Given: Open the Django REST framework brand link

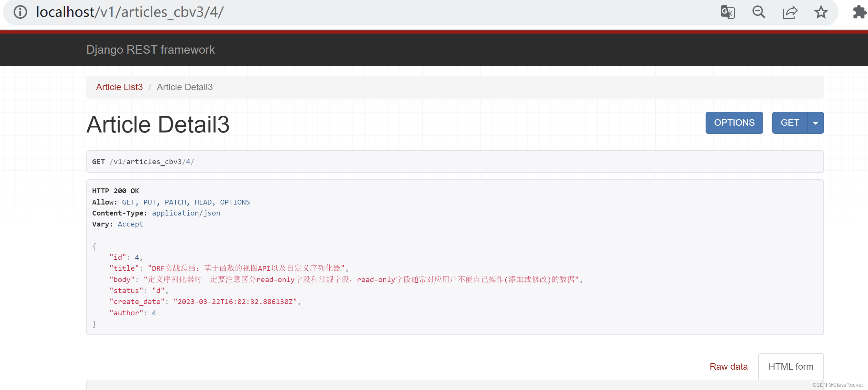Looking at the screenshot, I should click(x=150, y=49).
